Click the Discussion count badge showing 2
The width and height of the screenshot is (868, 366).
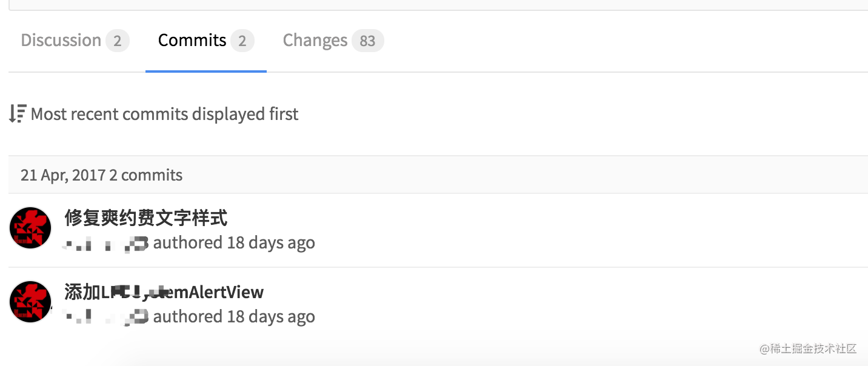pos(118,41)
